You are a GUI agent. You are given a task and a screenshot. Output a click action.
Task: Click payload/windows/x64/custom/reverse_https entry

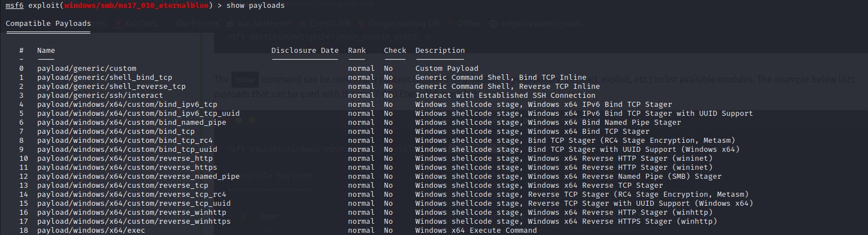[x=127, y=168]
